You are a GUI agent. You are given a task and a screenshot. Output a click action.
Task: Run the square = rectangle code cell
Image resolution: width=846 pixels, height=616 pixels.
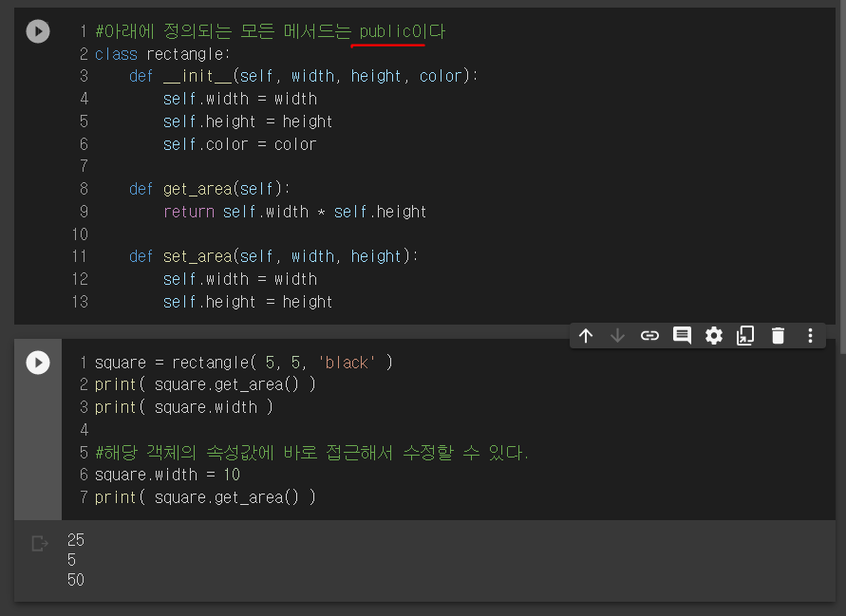point(38,363)
